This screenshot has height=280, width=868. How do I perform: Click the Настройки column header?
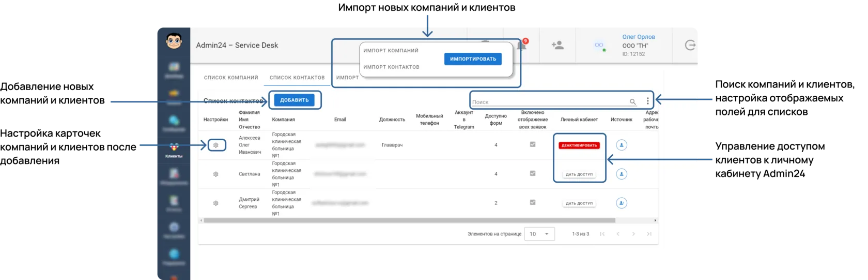(215, 120)
